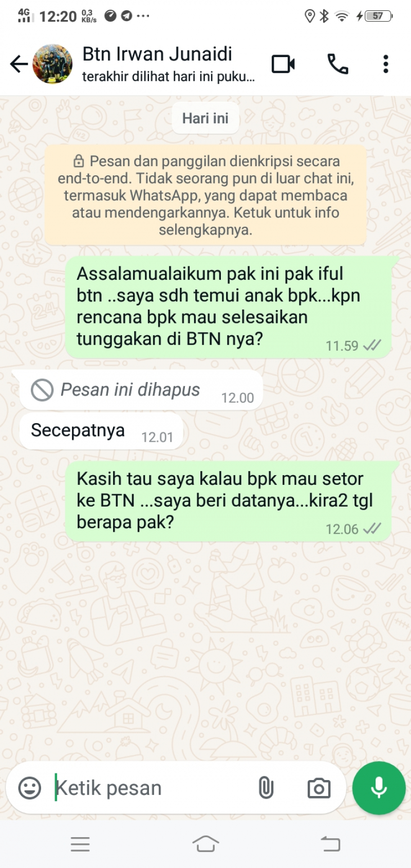Open the emoji picker
The height and width of the screenshot is (868, 411).
[30, 788]
